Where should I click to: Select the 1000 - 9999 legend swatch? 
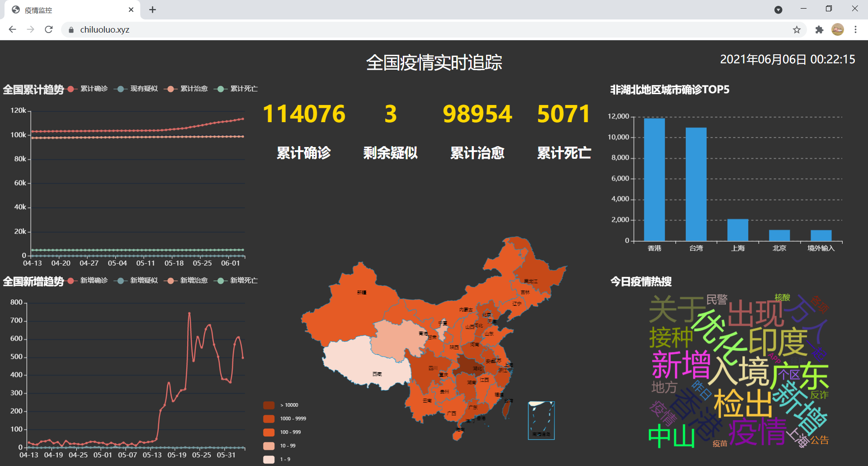[269, 418]
